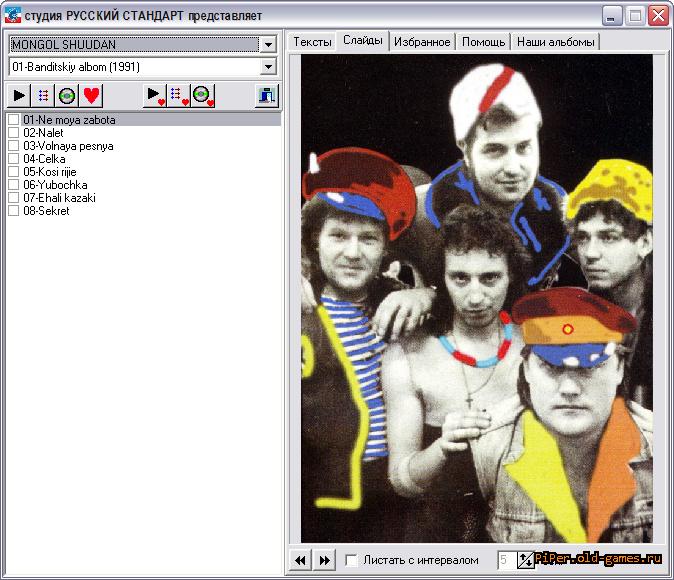Viewport: 674px width, 580px height.
Task: Play the selected track with the black arrow button
Action: click(x=19, y=95)
